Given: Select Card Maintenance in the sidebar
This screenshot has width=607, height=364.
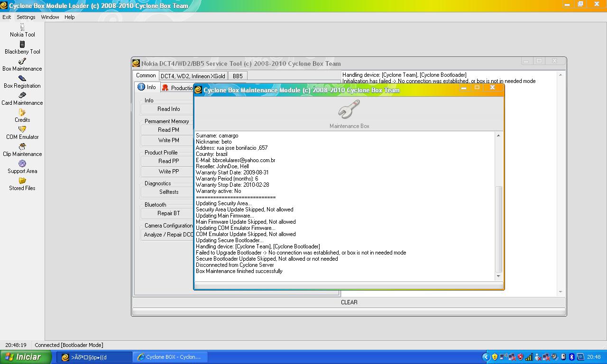Looking at the screenshot, I should click(x=22, y=99).
